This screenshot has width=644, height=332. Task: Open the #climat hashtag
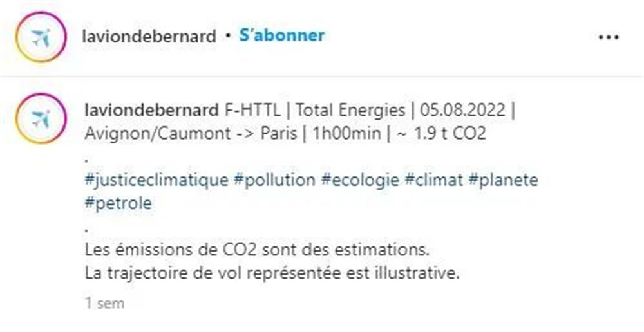(x=433, y=180)
